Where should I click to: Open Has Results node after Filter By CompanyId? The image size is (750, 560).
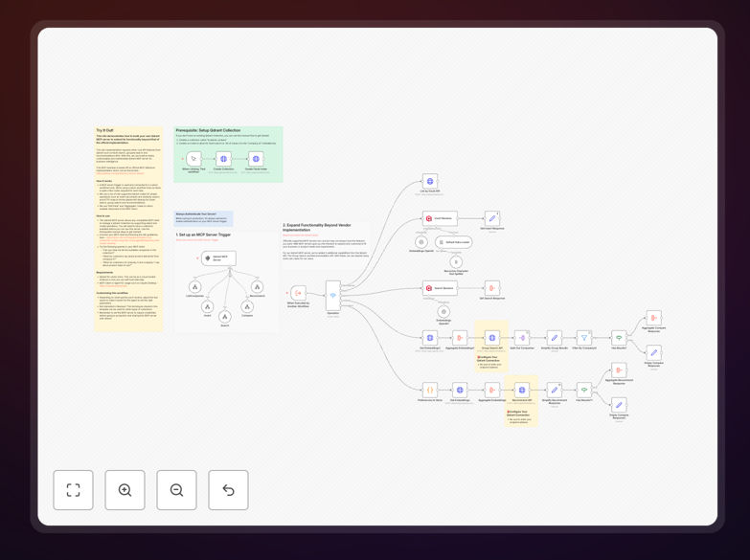(619, 338)
